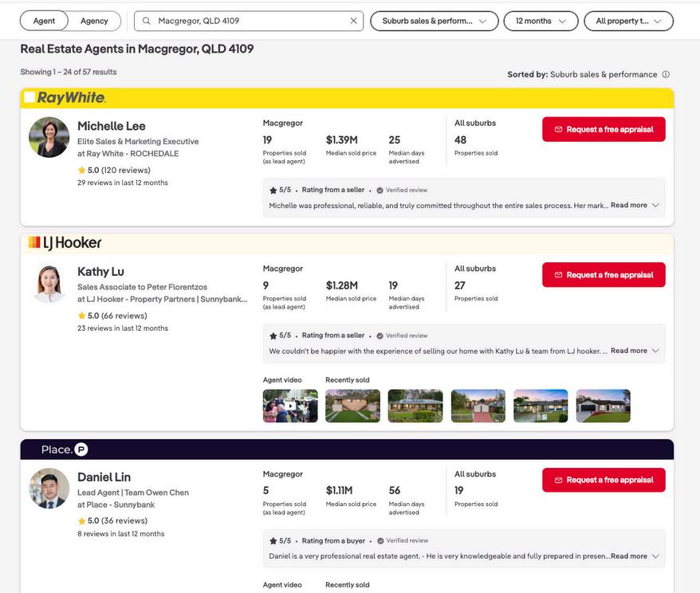Click the LJ Hooker logo
The image size is (700, 593).
[x=65, y=243]
